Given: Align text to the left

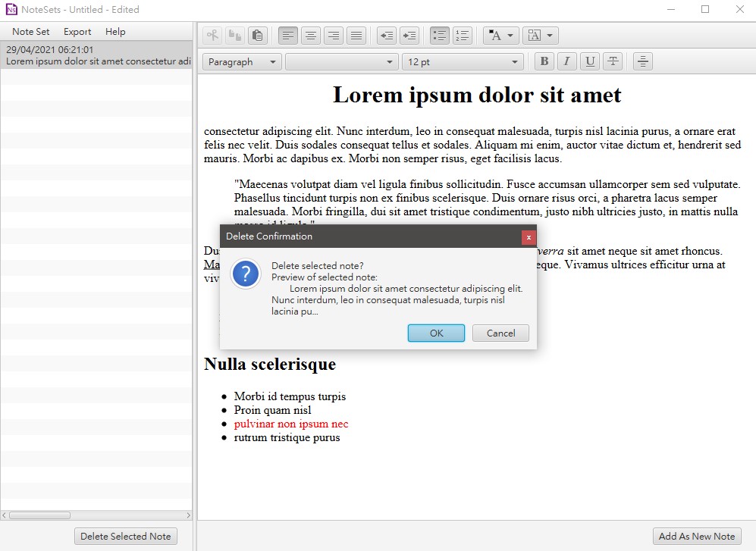Looking at the screenshot, I should (x=287, y=36).
